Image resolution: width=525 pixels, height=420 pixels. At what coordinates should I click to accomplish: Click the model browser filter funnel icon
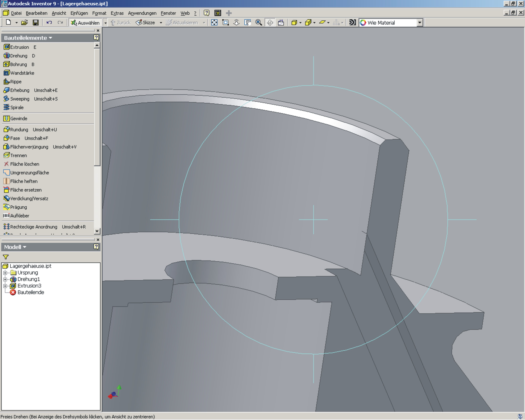coord(6,257)
